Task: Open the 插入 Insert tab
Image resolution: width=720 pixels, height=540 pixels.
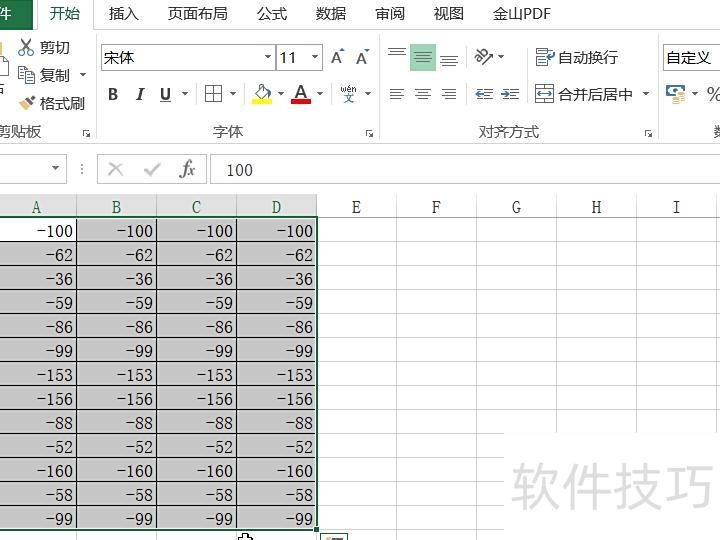Action: (124, 14)
